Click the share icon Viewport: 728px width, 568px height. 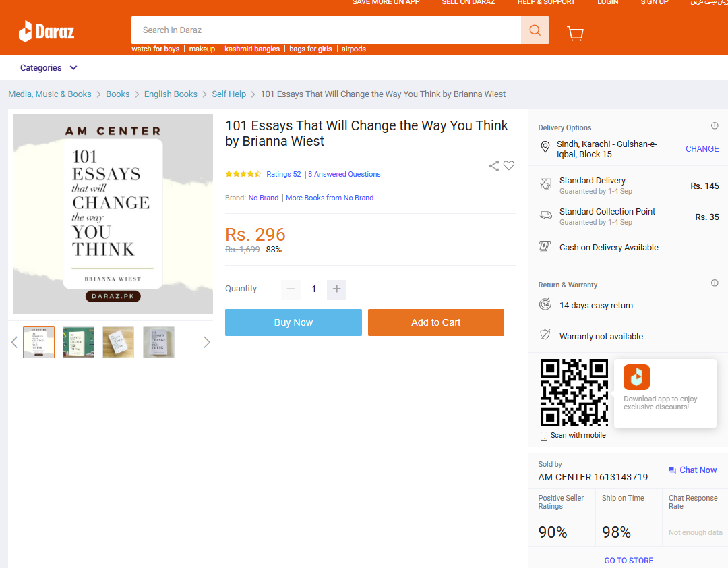pyautogui.click(x=494, y=166)
